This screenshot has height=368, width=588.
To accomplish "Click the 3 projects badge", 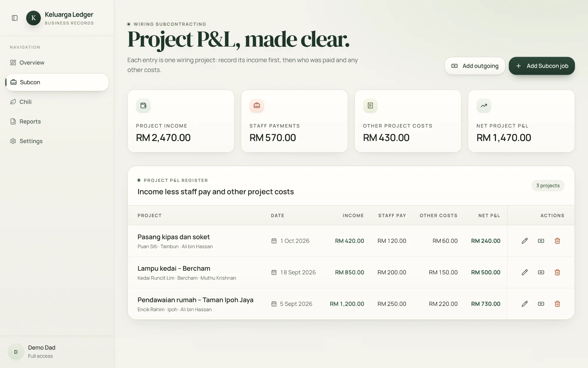I will tap(548, 185).
